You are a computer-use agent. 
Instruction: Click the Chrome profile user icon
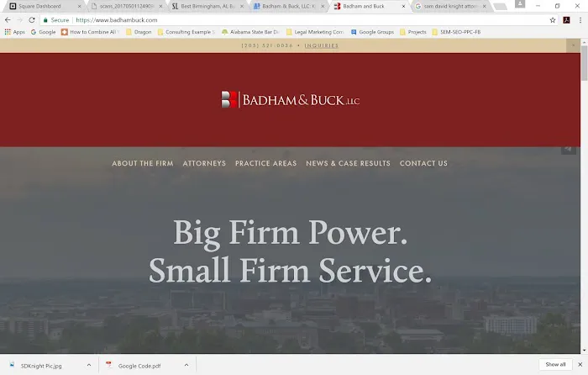click(x=520, y=4)
